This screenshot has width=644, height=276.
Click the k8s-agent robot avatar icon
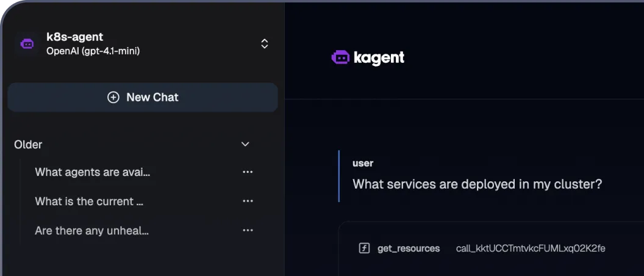pyautogui.click(x=27, y=43)
